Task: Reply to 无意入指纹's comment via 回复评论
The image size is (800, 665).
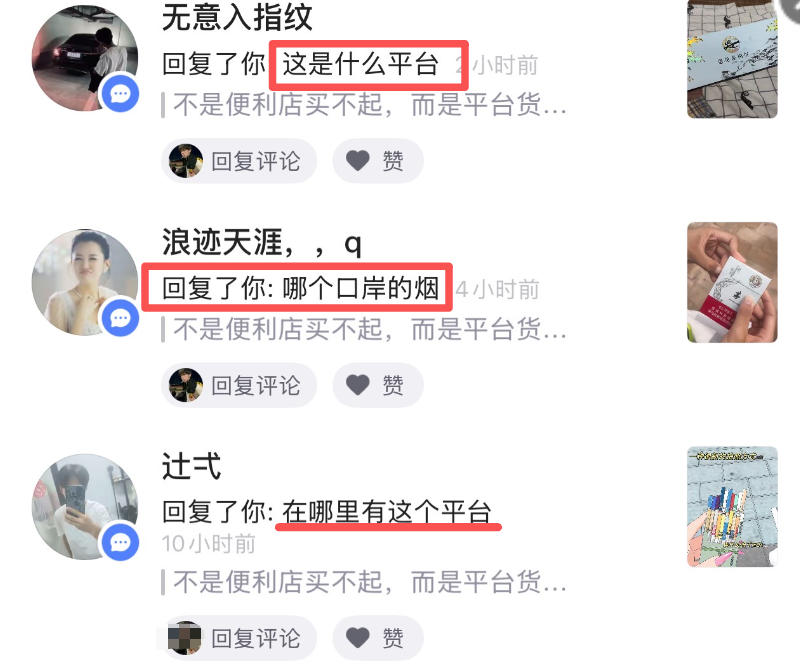Action: point(239,161)
